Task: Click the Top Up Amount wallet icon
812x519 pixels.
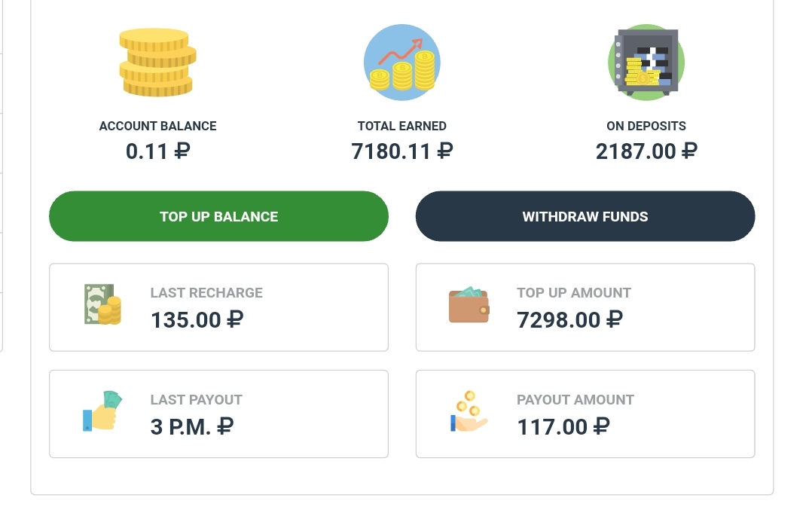Action: pos(469,304)
